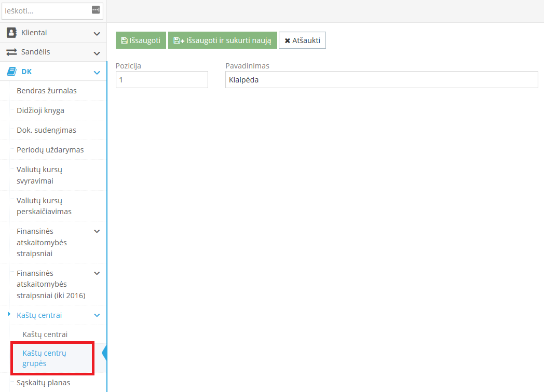Click the Klientai address book icon

pos(11,33)
